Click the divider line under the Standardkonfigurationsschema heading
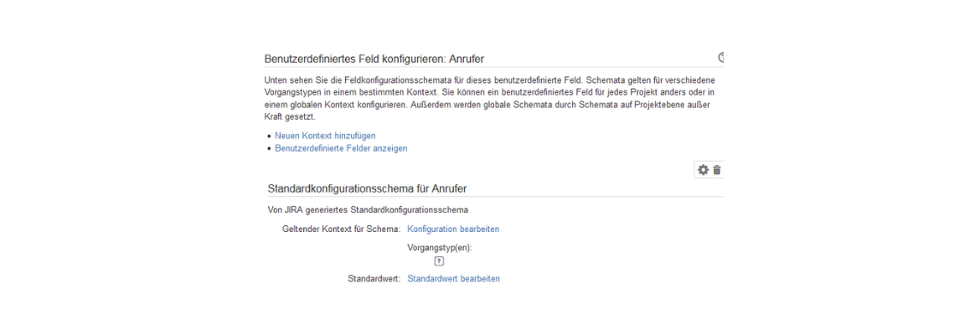Image resolution: width=980 pixels, height=335 pixels. [493, 197]
